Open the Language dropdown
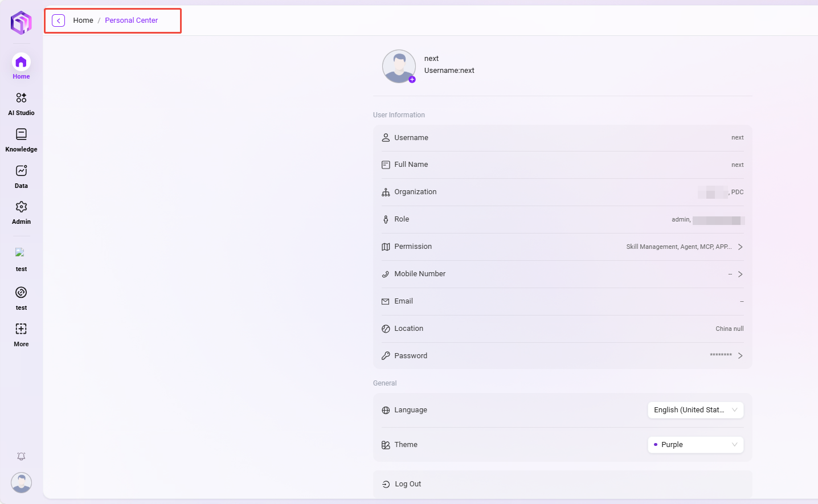 695,410
